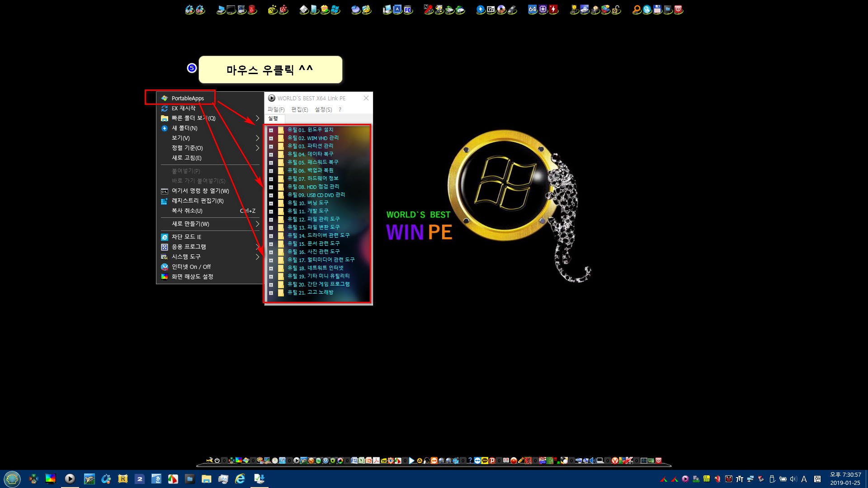The width and height of the screenshot is (868, 488).
Task: Open the File Explorer folder on taskbar
Action: tap(207, 479)
